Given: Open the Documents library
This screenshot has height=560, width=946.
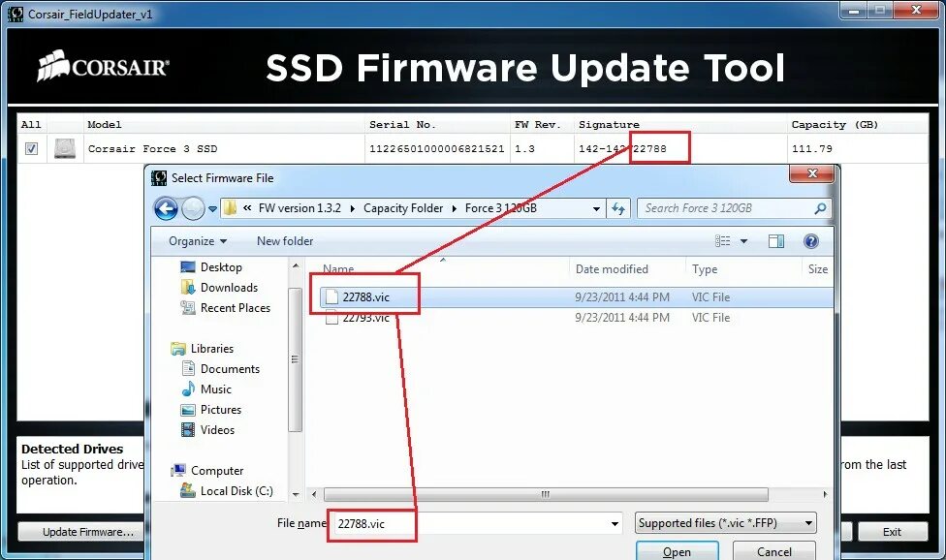Looking at the screenshot, I should pyautogui.click(x=230, y=369).
